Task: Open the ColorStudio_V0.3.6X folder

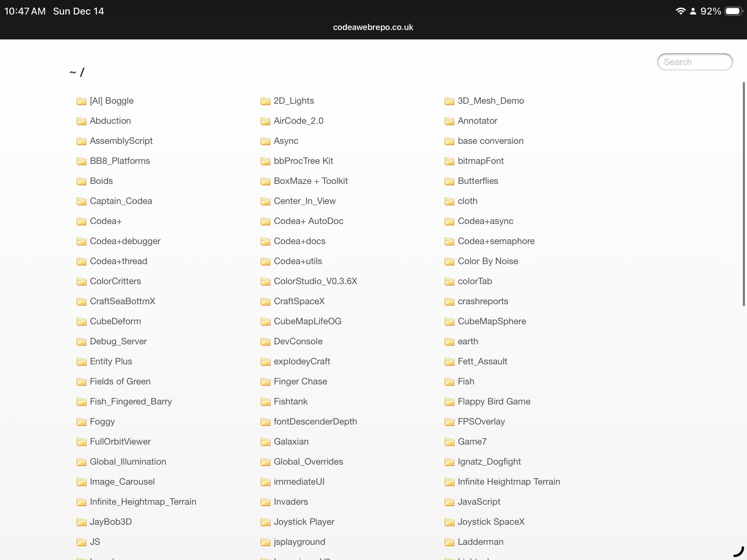Action: pos(315,281)
